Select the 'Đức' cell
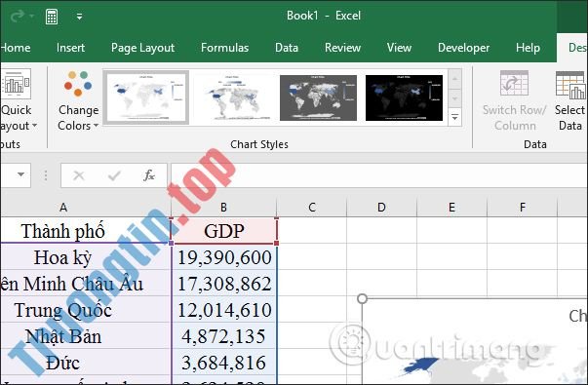The height and width of the screenshot is (385, 588). 86,362
